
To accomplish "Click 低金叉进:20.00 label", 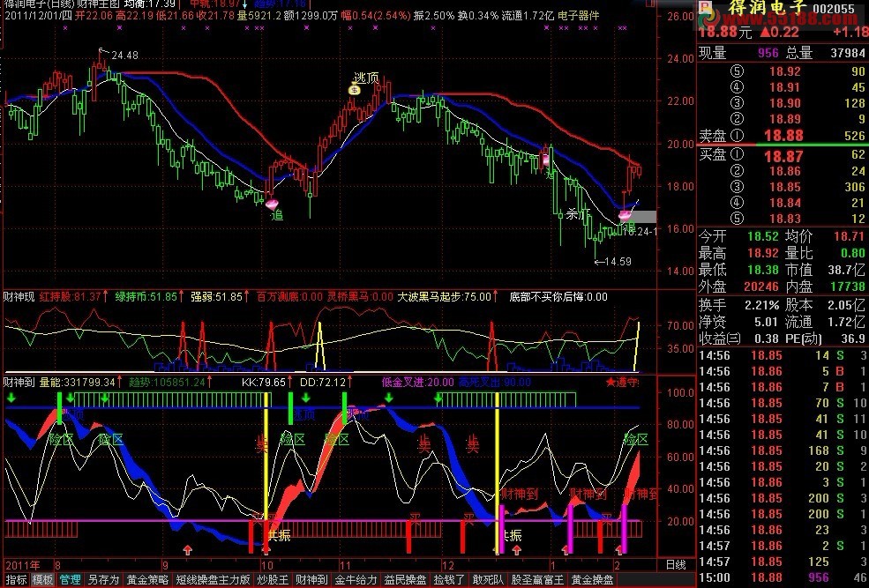I will click(418, 382).
